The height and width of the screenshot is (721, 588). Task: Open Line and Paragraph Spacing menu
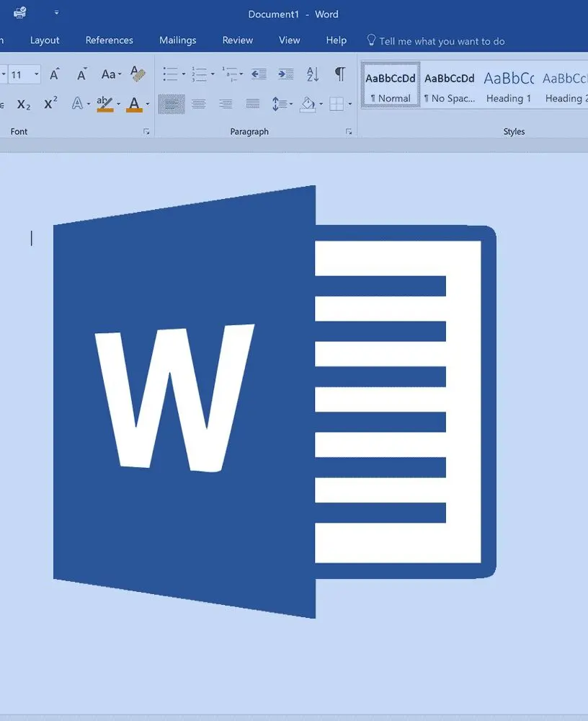(282, 104)
